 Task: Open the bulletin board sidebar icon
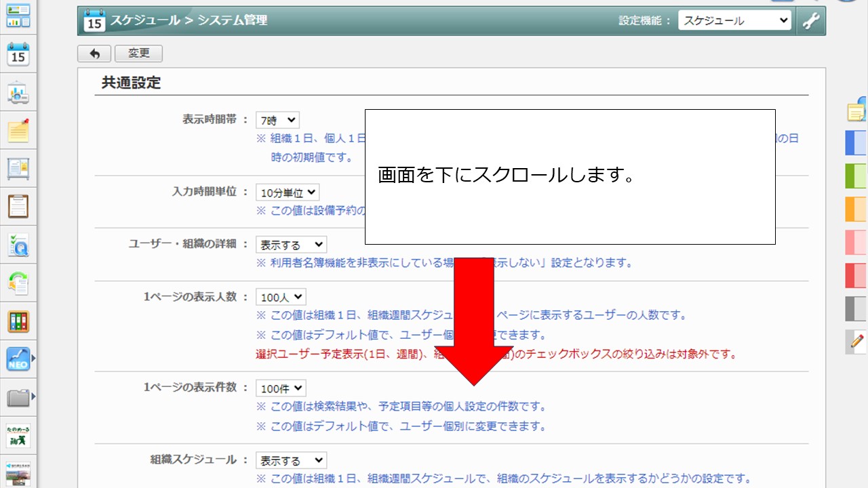18,168
